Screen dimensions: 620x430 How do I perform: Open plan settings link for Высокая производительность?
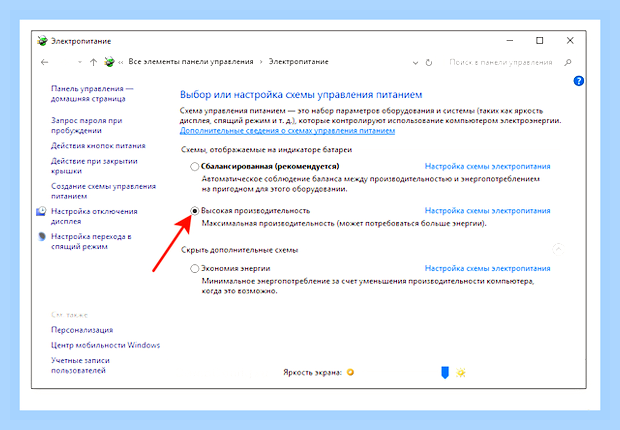pos(488,210)
